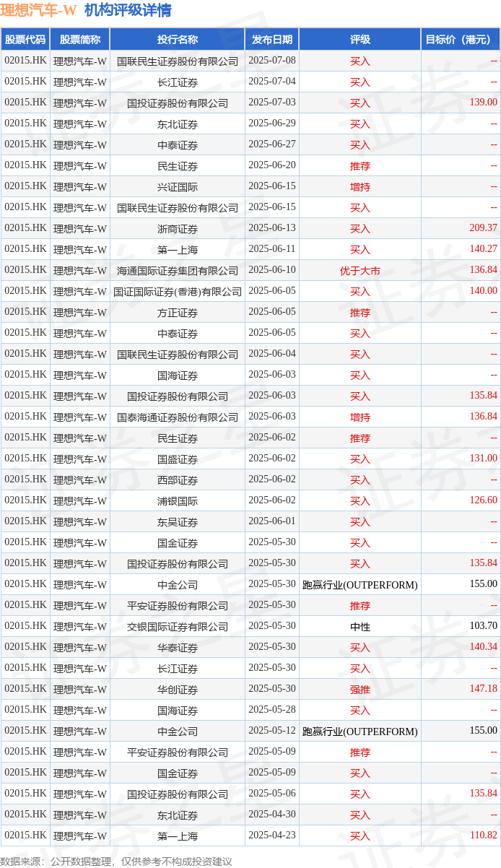The width and height of the screenshot is (501, 868).
Task: Click the date 2025-05-12
Action: point(272,731)
